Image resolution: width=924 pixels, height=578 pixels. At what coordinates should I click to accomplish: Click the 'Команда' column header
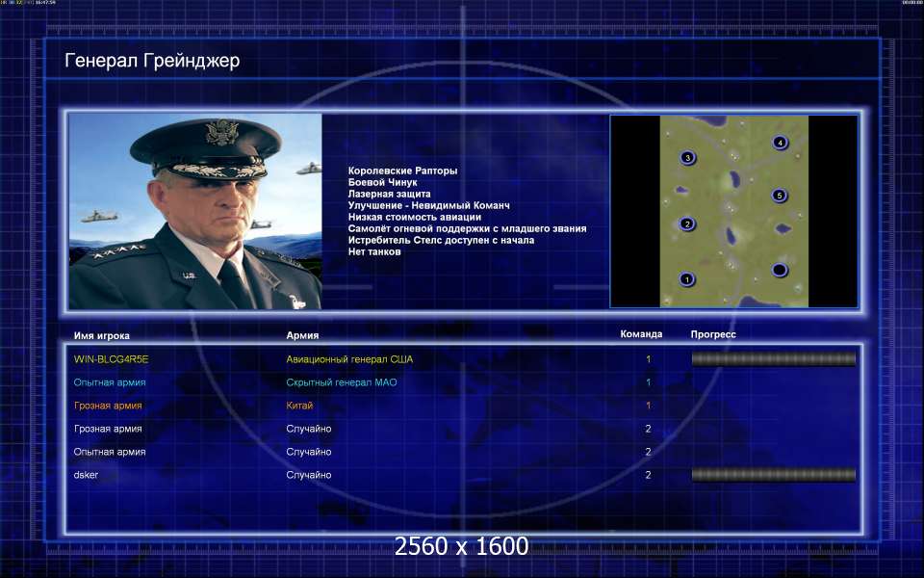[x=641, y=334]
